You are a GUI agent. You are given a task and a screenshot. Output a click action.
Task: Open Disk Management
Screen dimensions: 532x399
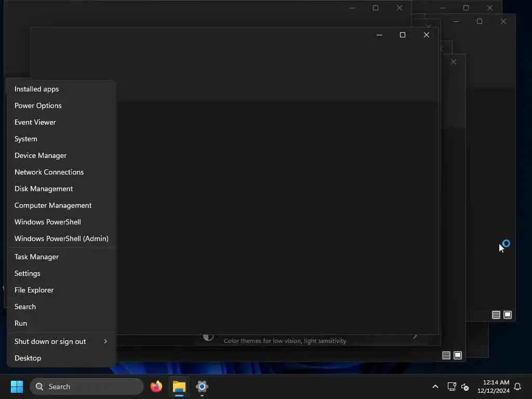pyautogui.click(x=61, y=189)
